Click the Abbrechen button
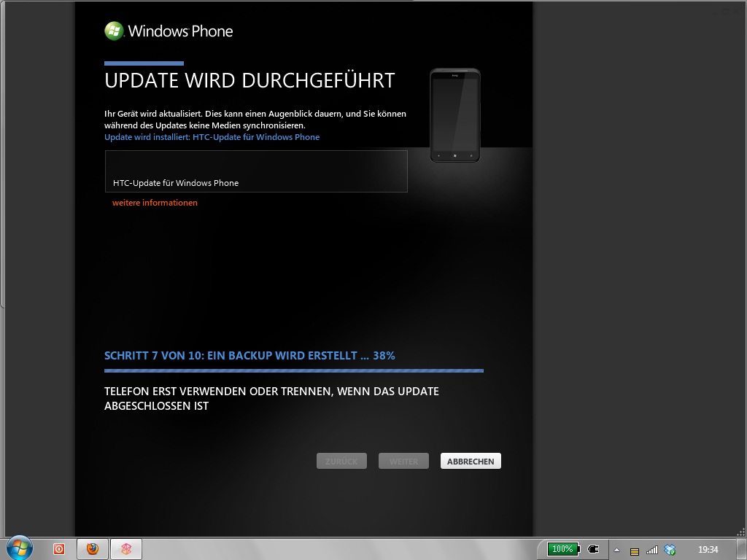747x560 pixels. pyautogui.click(x=471, y=461)
